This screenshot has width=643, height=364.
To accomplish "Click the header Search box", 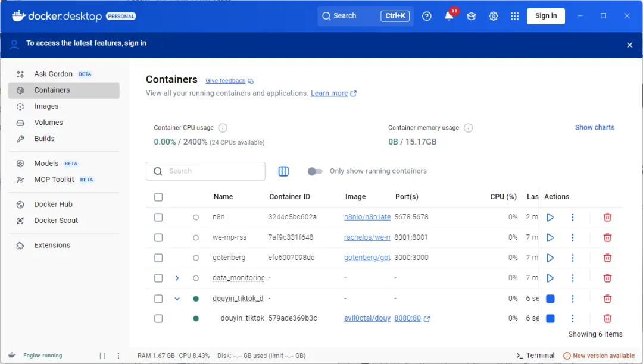I will pos(365,16).
